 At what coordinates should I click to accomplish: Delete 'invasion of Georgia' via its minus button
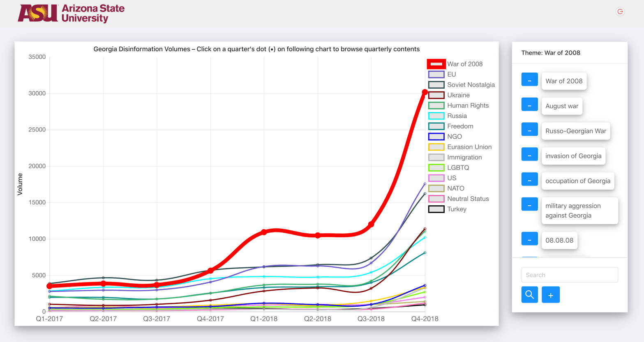(529, 154)
